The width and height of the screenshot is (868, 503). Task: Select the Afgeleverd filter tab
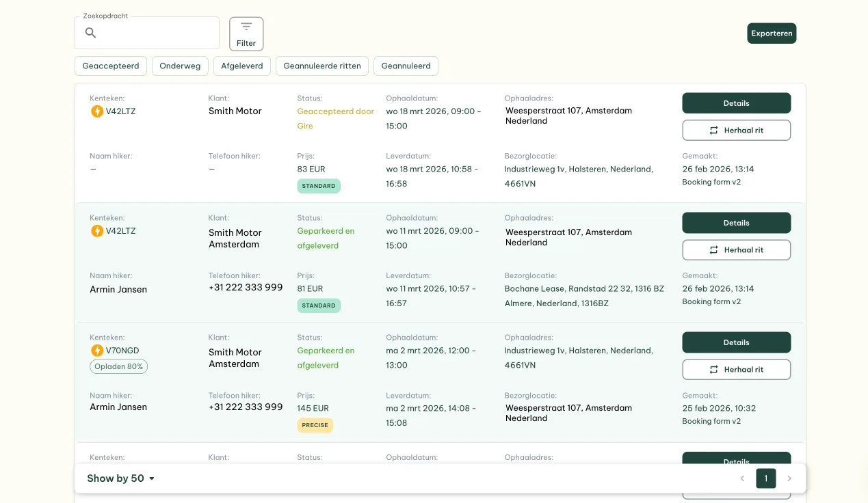click(x=241, y=66)
